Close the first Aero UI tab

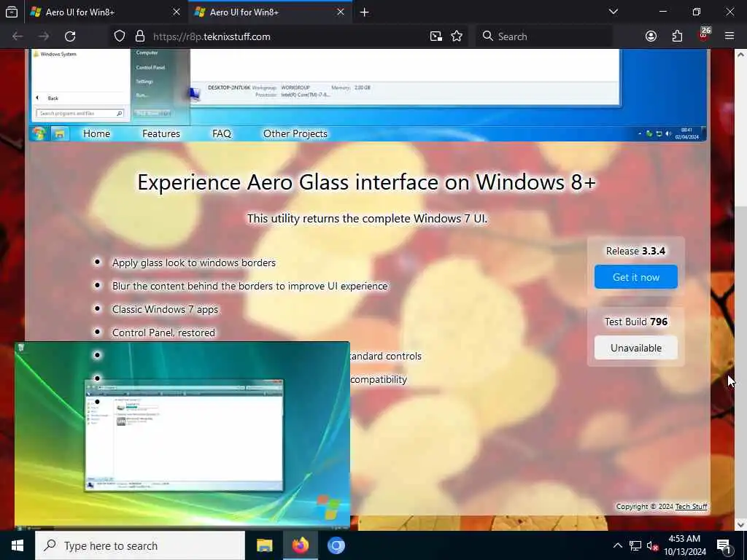177,12
